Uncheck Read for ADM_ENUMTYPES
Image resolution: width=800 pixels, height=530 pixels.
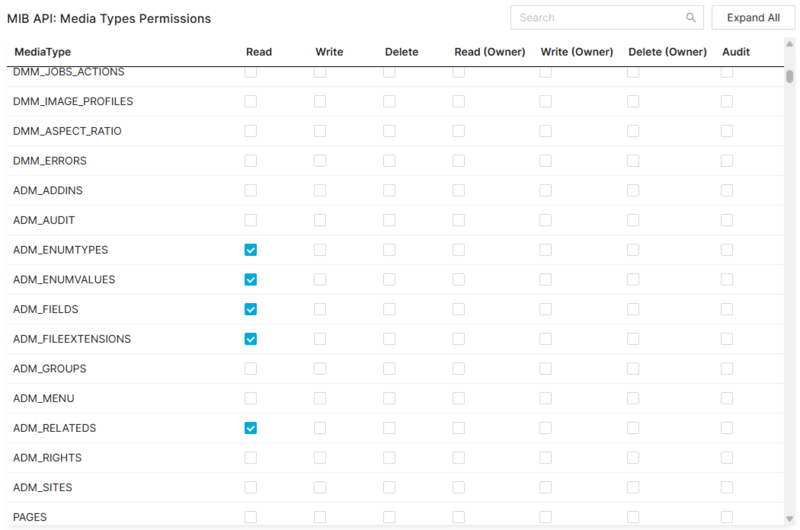coord(251,250)
